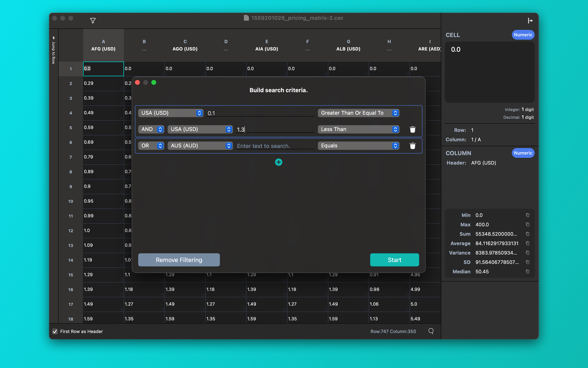
Task: Click the file title 1559201026_pricing_matrix-2.csv
Action: click(x=297, y=18)
